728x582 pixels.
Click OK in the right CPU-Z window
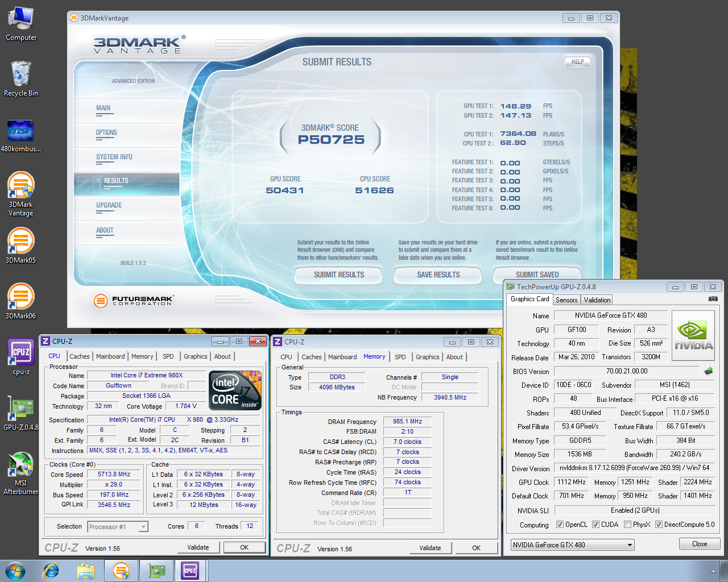point(477,548)
